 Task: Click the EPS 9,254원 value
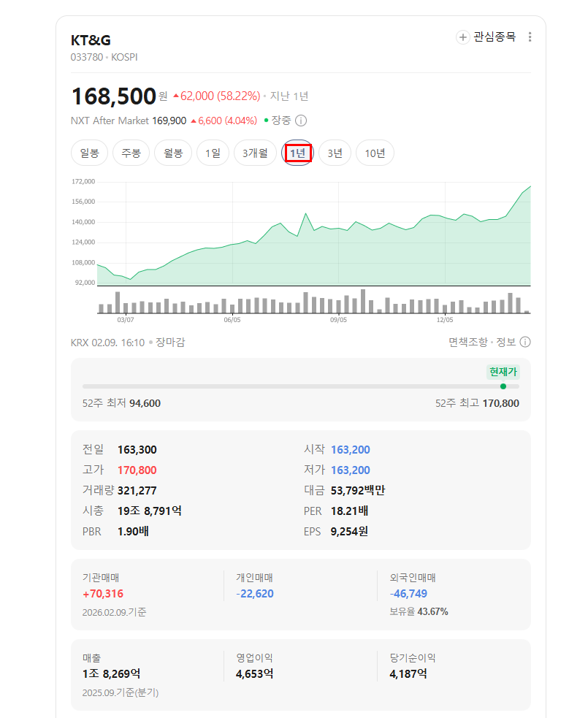(x=349, y=532)
